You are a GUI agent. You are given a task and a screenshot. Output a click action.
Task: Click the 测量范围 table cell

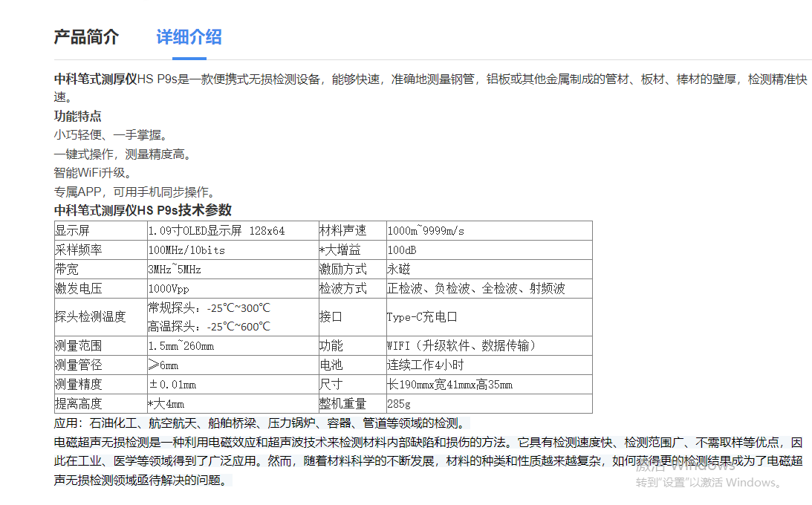tap(100, 345)
